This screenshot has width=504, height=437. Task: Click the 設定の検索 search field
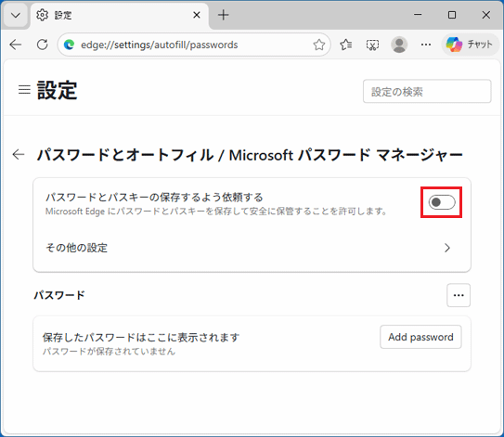(427, 92)
